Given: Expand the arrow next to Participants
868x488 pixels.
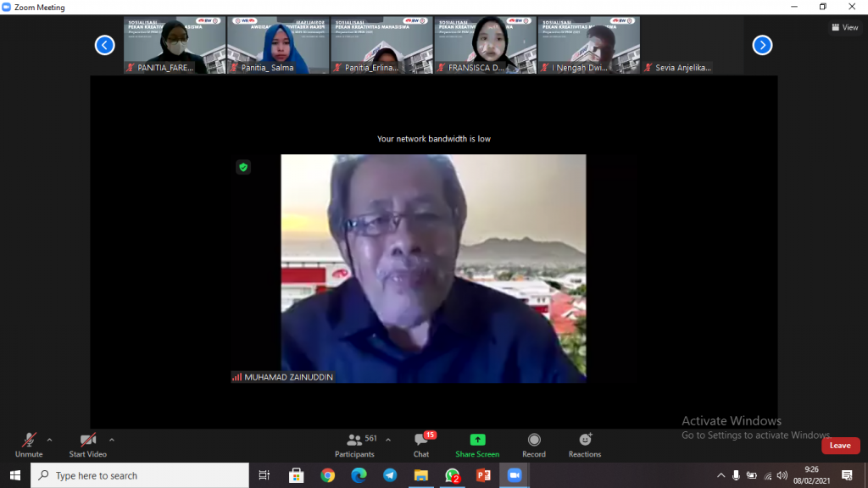Looking at the screenshot, I should (x=388, y=440).
